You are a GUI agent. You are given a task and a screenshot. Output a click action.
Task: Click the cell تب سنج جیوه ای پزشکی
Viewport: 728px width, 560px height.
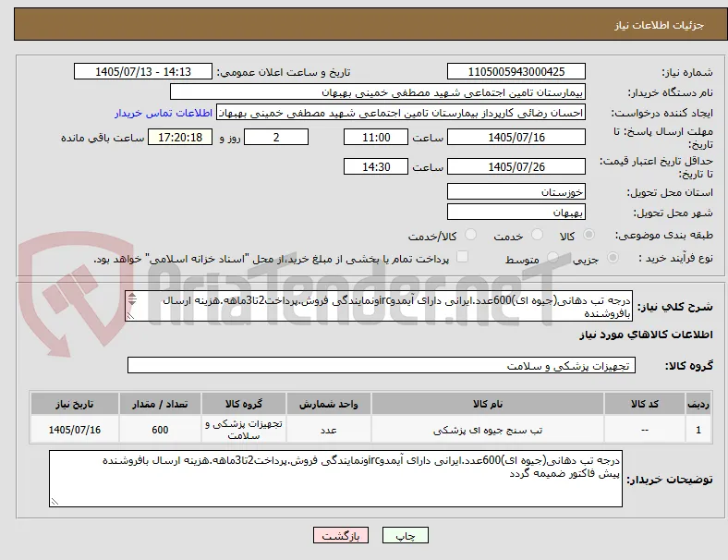[x=488, y=430]
